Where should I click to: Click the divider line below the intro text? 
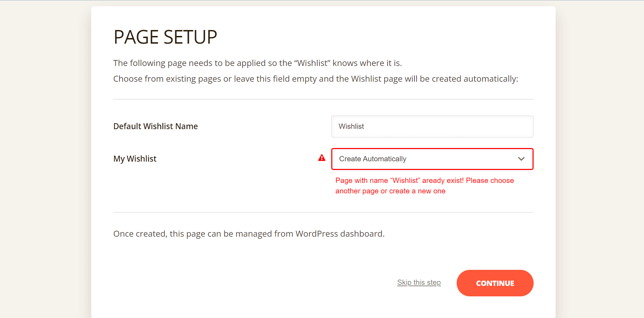point(323,99)
